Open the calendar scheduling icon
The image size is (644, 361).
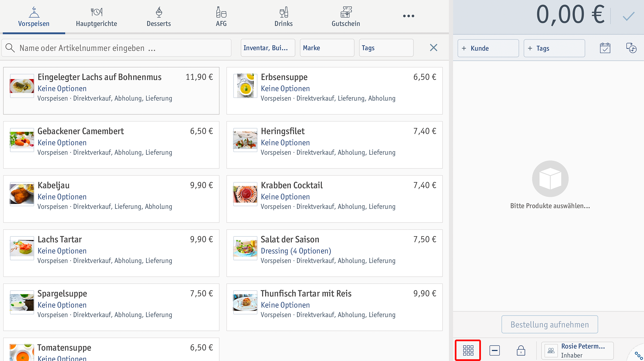coord(605,48)
